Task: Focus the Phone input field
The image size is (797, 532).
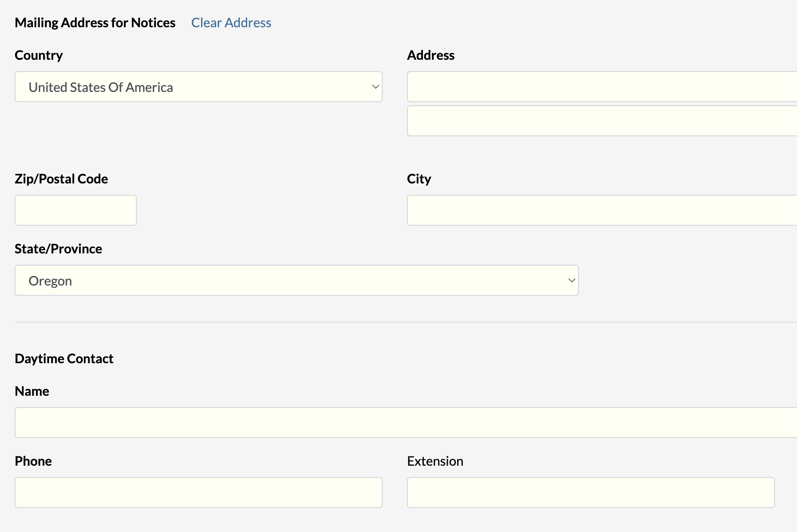Action: coord(199,493)
